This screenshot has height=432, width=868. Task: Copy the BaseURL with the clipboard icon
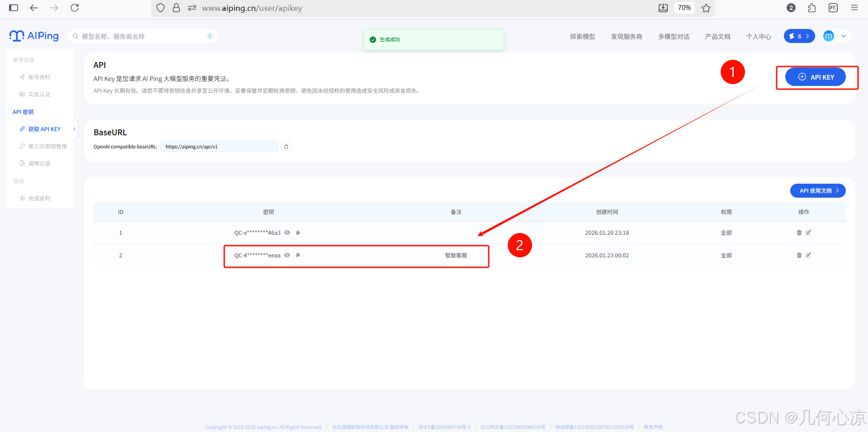pyautogui.click(x=286, y=147)
